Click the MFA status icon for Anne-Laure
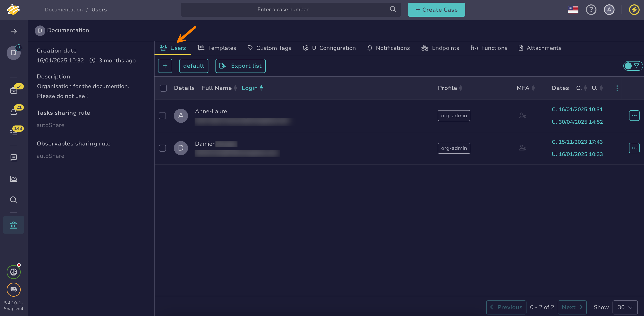Screen dimensions: 644x316 (x=523, y=116)
